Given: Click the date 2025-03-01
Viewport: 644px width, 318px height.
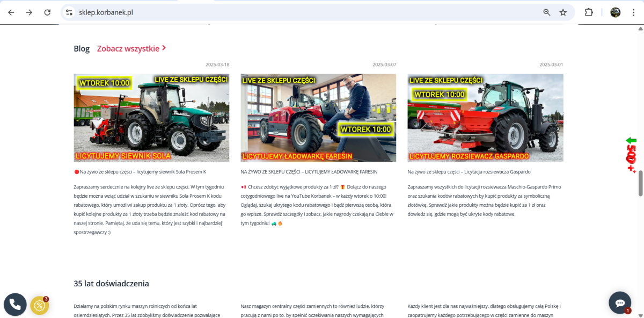Looking at the screenshot, I should [x=551, y=64].
